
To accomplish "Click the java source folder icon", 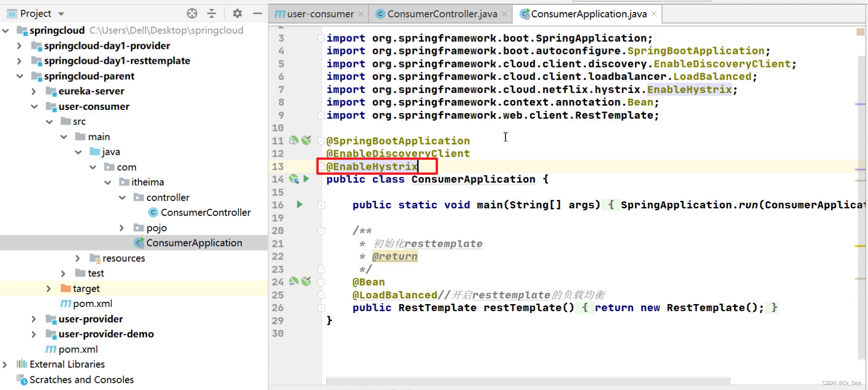I will [95, 152].
